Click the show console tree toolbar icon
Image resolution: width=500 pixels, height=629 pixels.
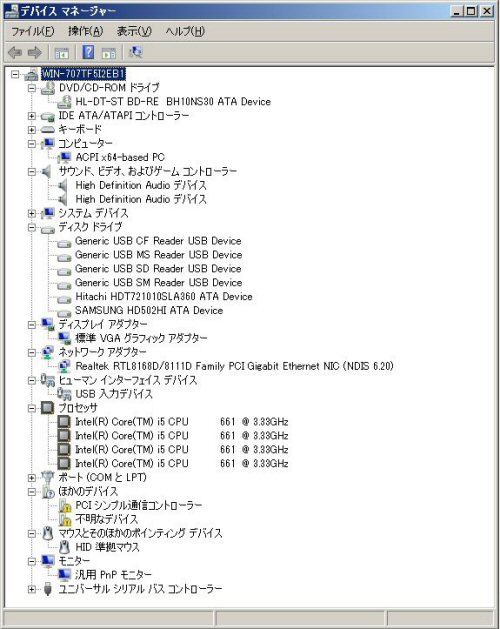[62, 53]
